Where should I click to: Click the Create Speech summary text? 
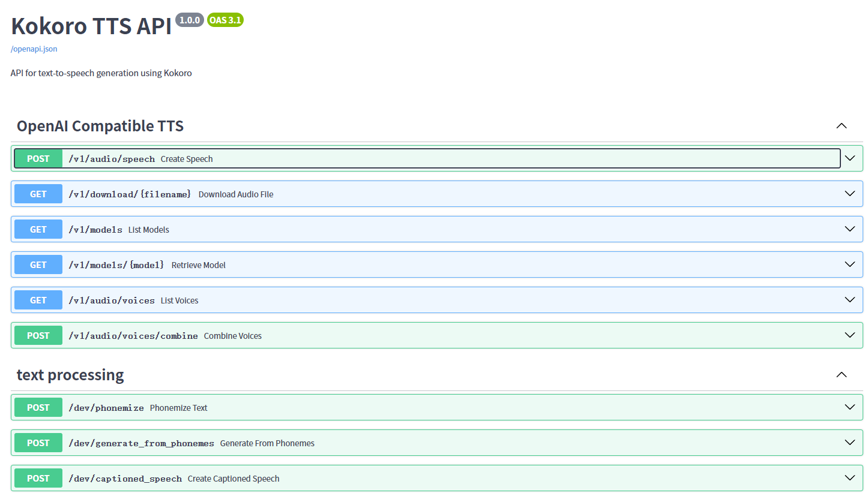[x=187, y=159]
